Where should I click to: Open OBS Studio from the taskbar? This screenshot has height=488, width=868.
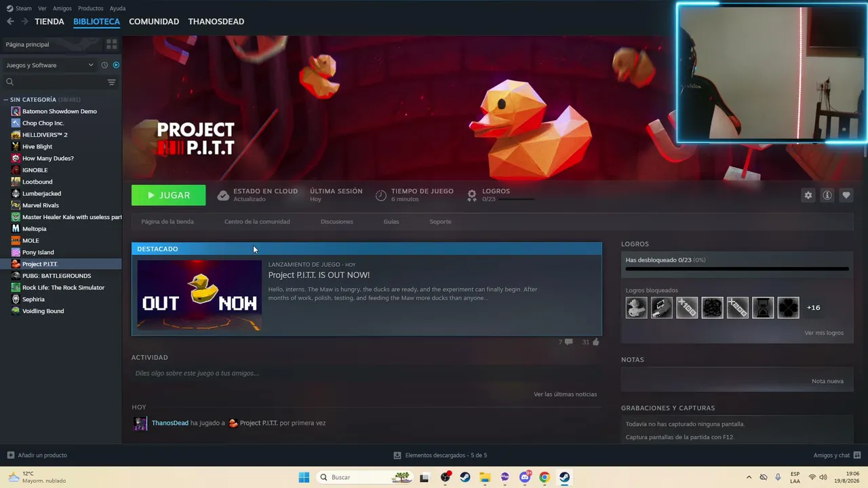446,477
